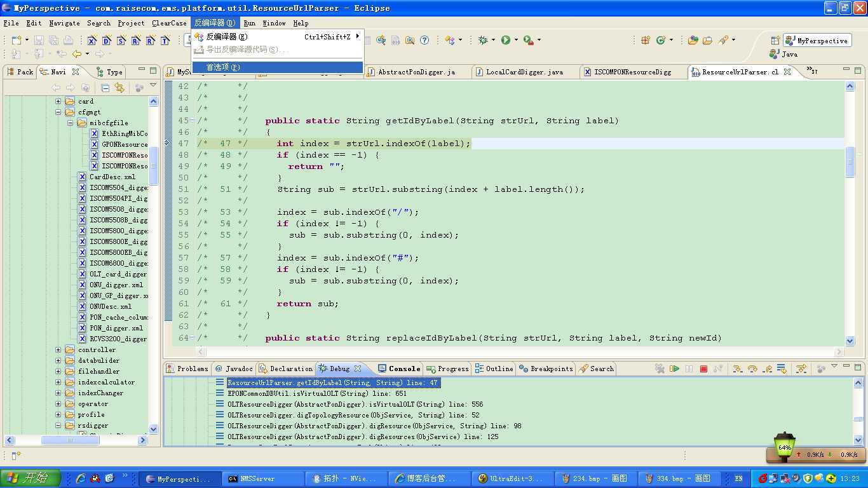This screenshot has height=488, width=868.
Task: Click the Drop to Frame icon
Action: click(x=782, y=369)
